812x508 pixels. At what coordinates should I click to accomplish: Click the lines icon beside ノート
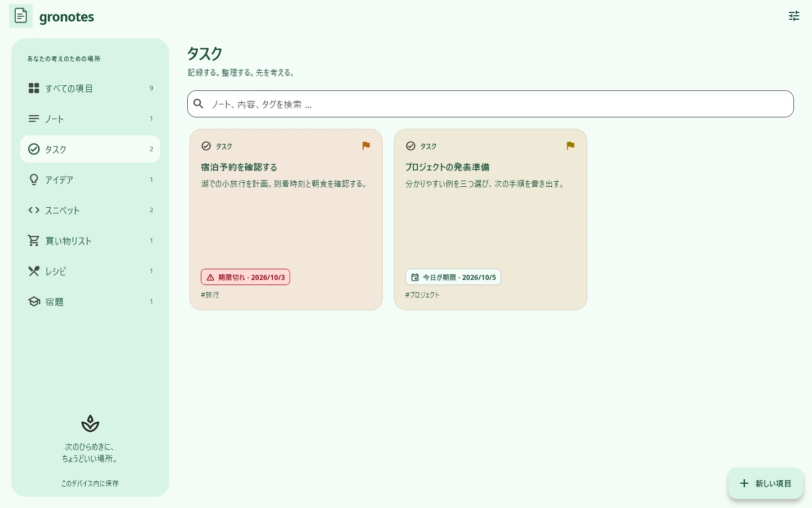click(x=34, y=119)
